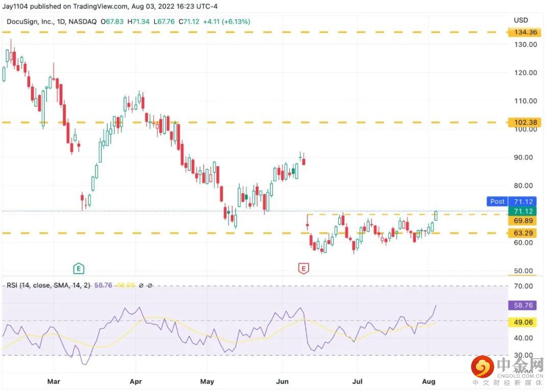Image resolution: width=551 pixels, height=392 pixels.
Task: Click the 120.00 price axis tick
Action: [525, 73]
